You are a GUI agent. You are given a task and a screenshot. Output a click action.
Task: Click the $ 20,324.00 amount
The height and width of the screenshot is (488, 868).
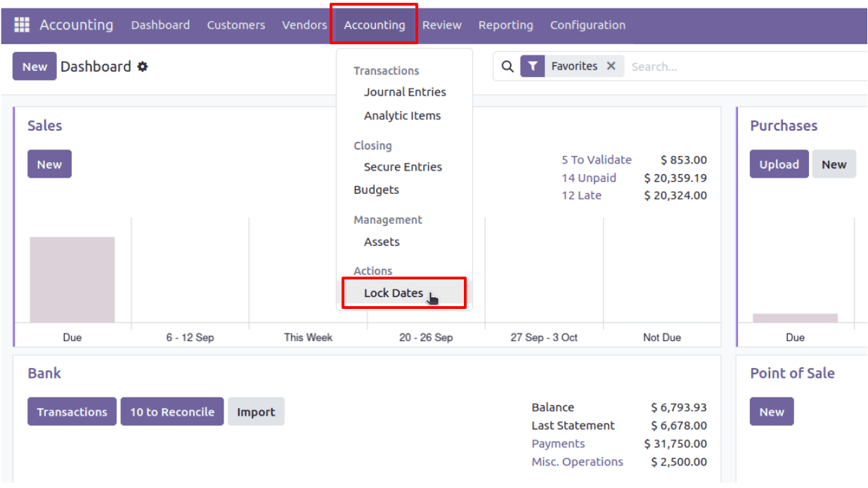click(x=675, y=195)
